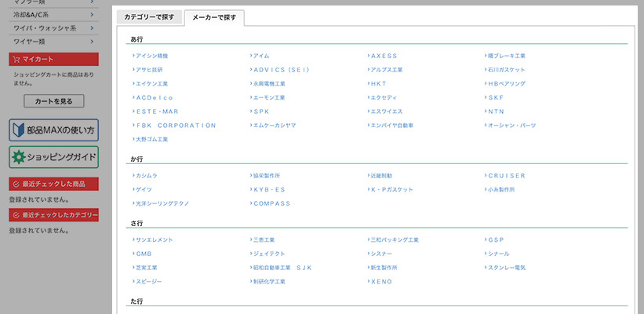
Task: Open the GMB maker link
Action: click(x=142, y=254)
